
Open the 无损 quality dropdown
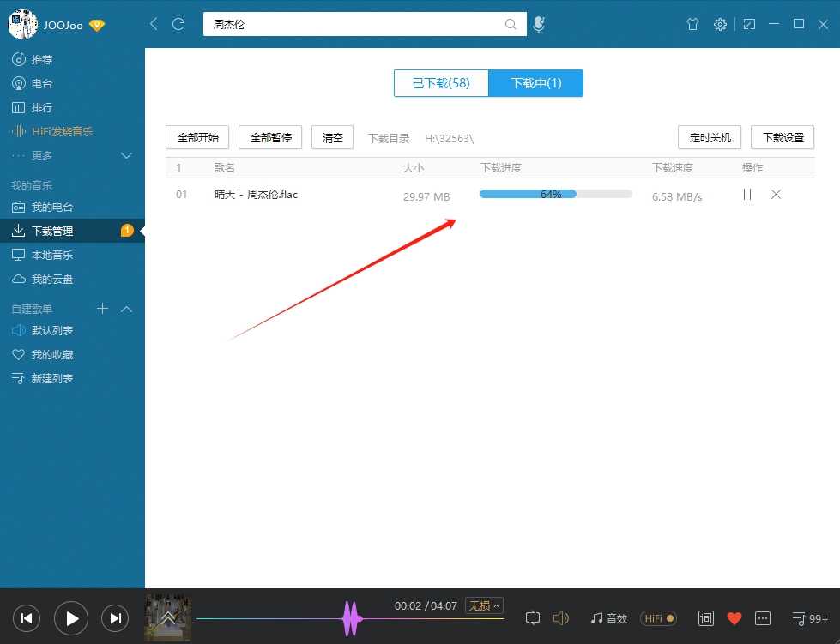(484, 606)
